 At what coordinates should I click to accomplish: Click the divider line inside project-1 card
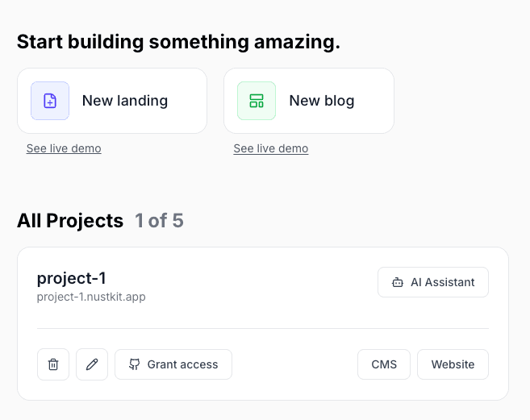click(x=263, y=329)
